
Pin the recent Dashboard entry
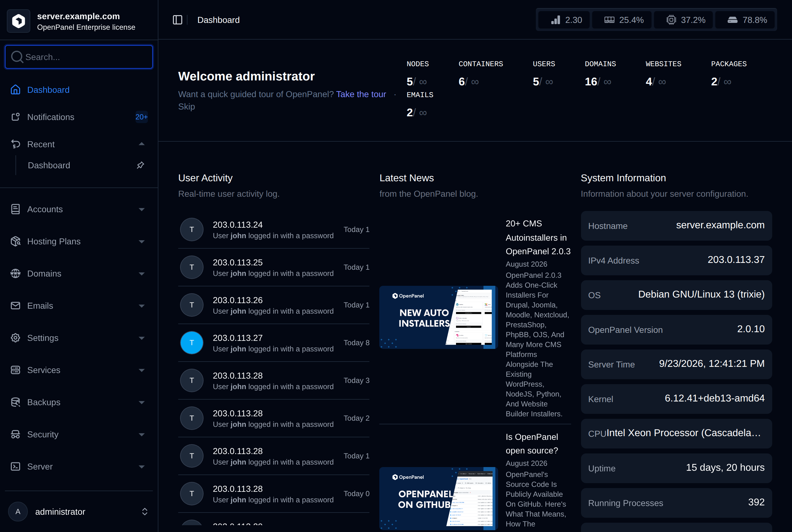(x=140, y=165)
